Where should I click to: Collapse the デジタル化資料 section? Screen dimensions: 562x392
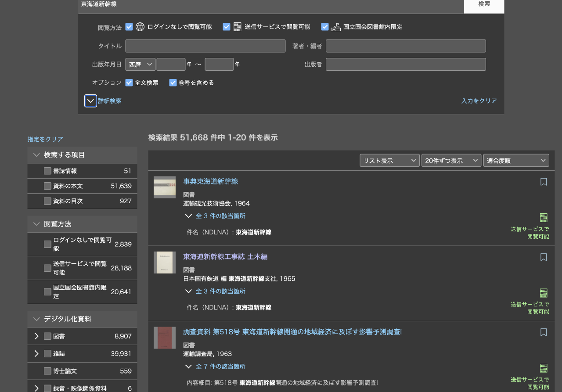pyautogui.click(x=36, y=319)
